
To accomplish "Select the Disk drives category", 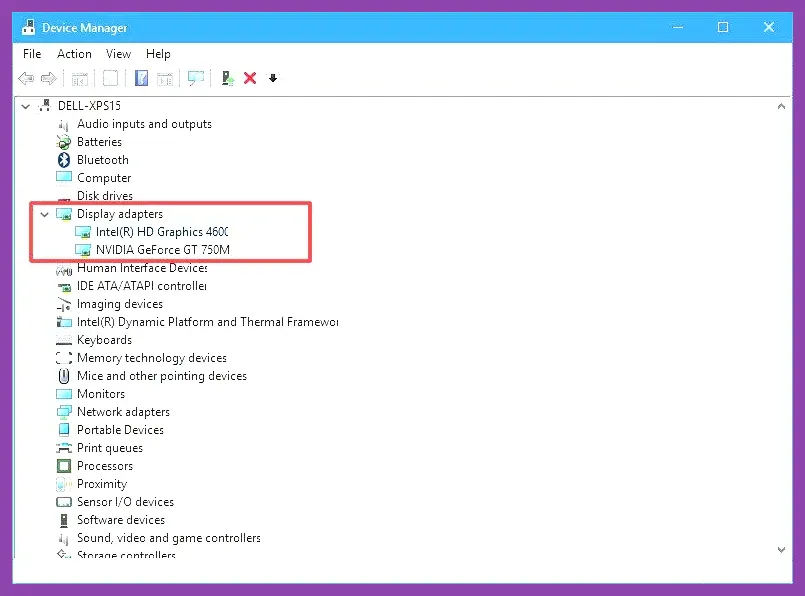I will coord(105,196).
